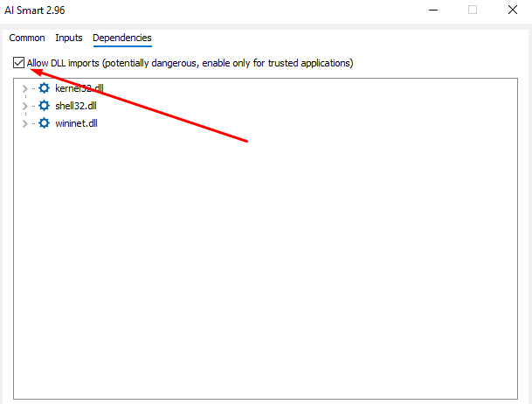Click the gear icon beside shell32.dll
This screenshot has height=404, width=532.
coord(44,106)
